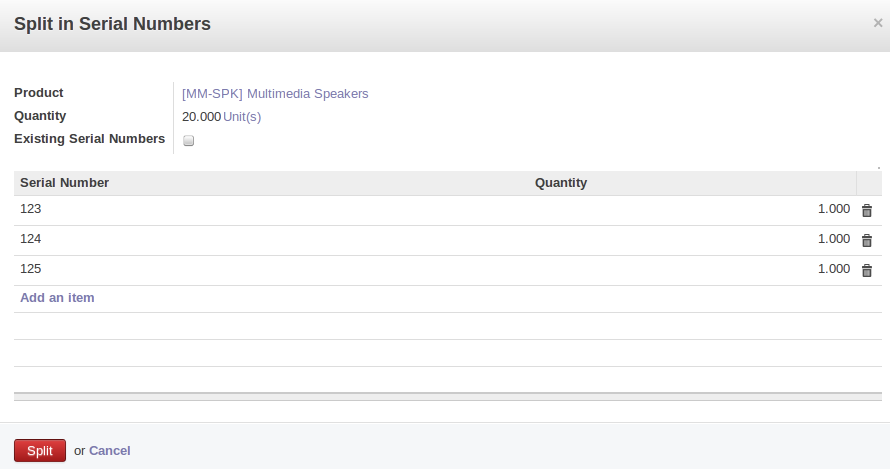The image size is (890, 469).
Task: Open the [MM-SPK] Multimedia Speakers product link
Action: point(275,94)
